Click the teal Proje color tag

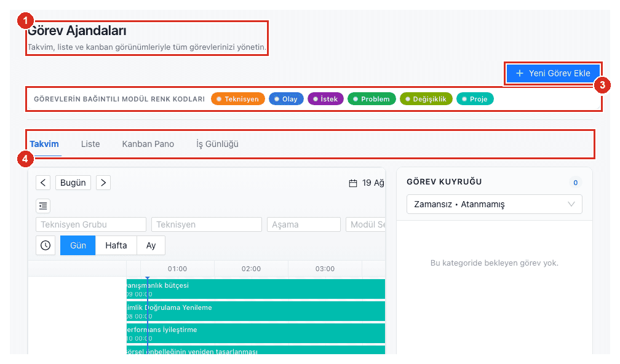[475, 99]
